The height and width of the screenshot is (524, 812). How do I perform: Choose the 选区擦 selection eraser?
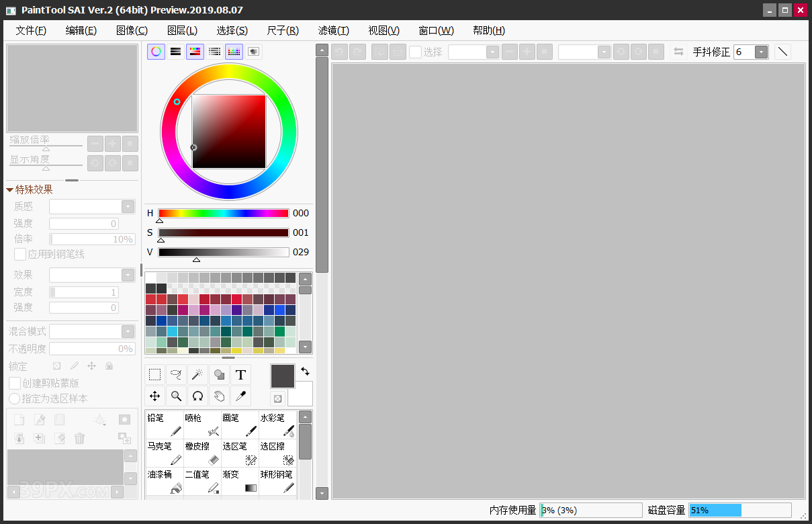277,453
